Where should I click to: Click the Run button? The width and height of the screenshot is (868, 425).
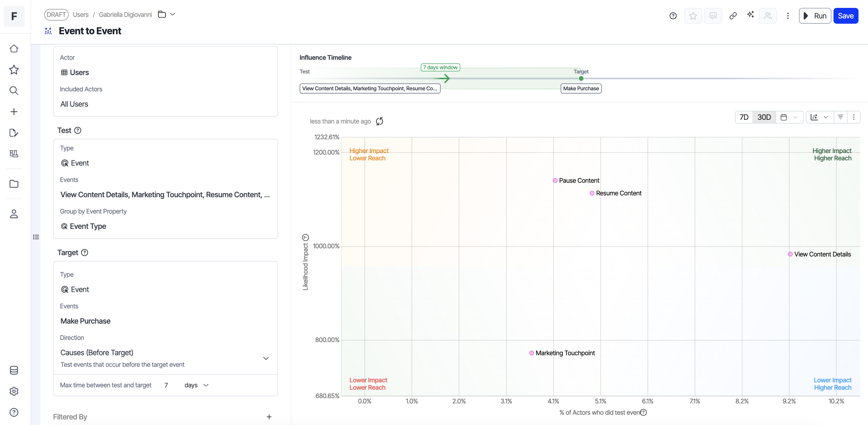pos(815,16)
